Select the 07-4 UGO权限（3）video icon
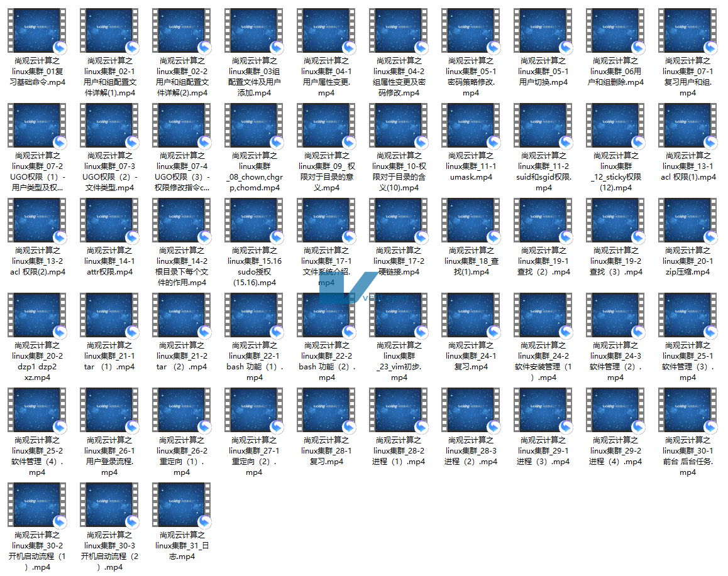Image resolution: width=728 pixels, height=576 pixels. pos(182,125)
